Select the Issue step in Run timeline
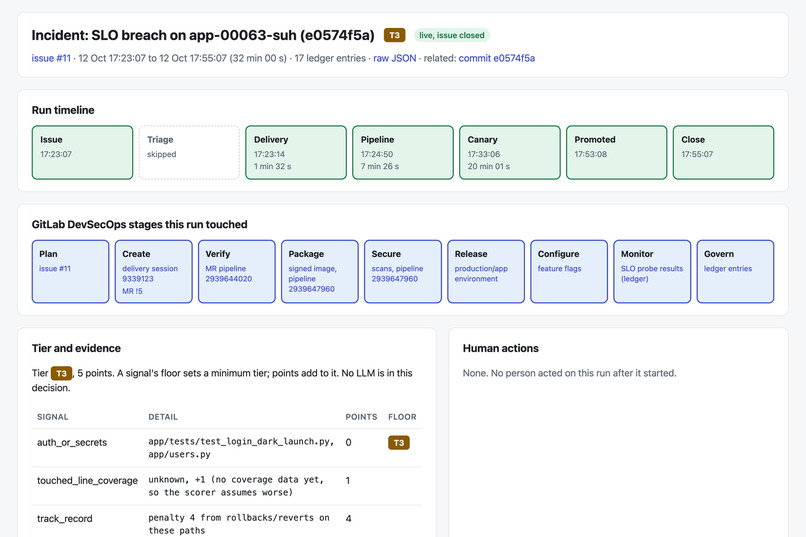Viewport: 806px width, 537px height. click(x=82, y=153)
